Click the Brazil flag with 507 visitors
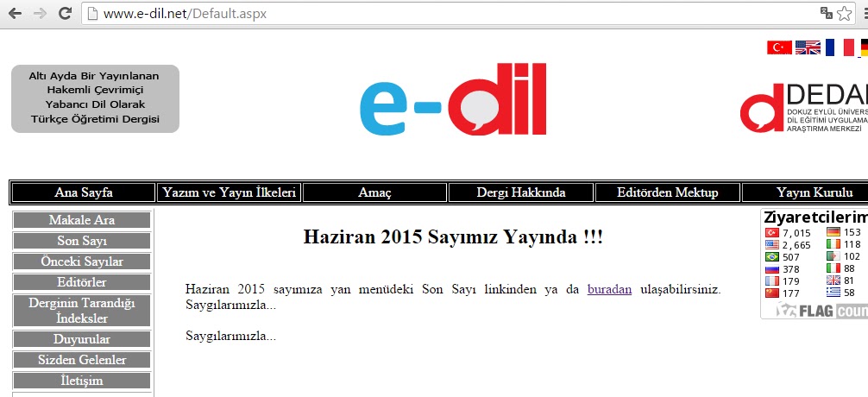The height and width of the screenshot is (397, 868). [x=771, y=257]
